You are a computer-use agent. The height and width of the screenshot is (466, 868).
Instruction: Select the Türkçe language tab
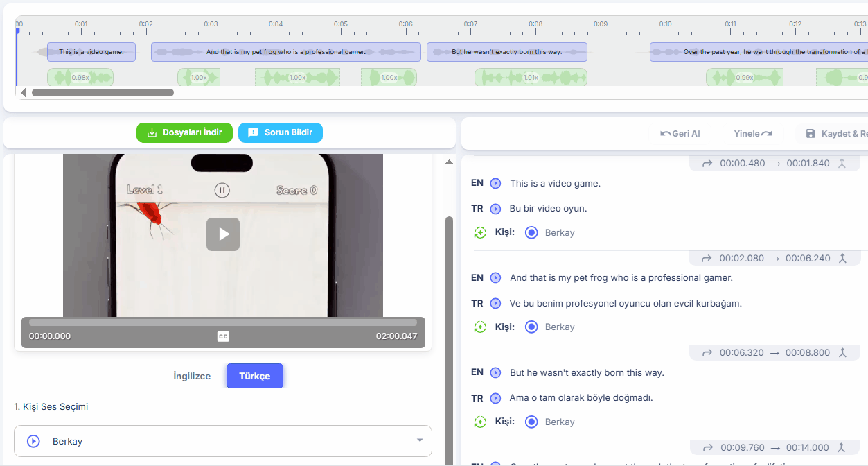click(x=254, y=375)
